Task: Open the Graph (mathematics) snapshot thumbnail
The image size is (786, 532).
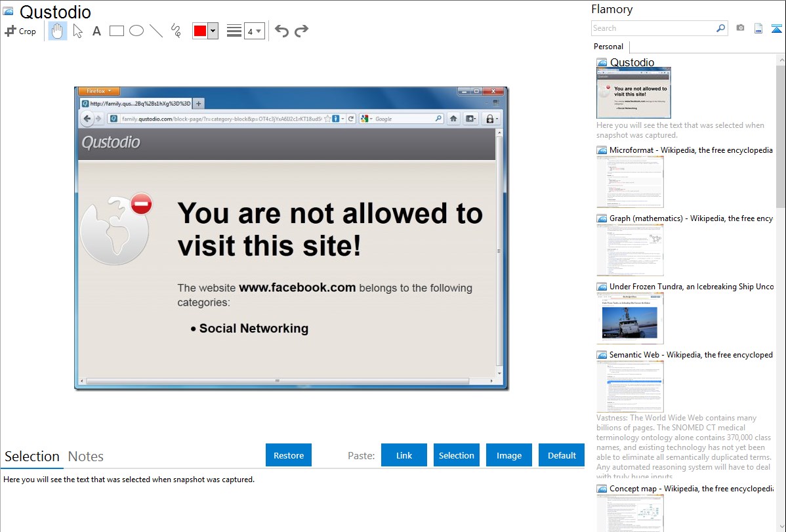Action: point(630,250)
